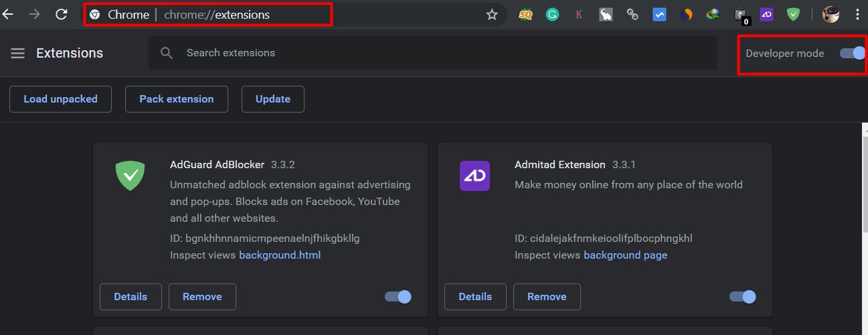Click the AdGuard extension ID text

pyautogui.click(x=265, y=239)
